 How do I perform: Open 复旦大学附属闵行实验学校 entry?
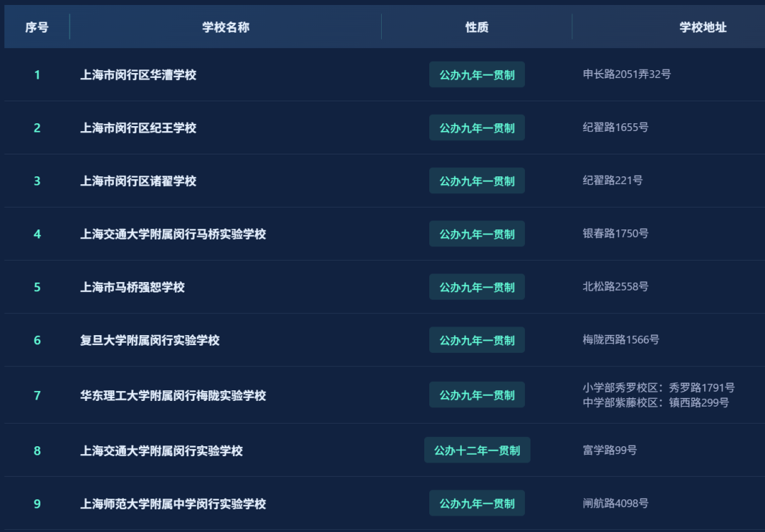[x=149, y=341]
